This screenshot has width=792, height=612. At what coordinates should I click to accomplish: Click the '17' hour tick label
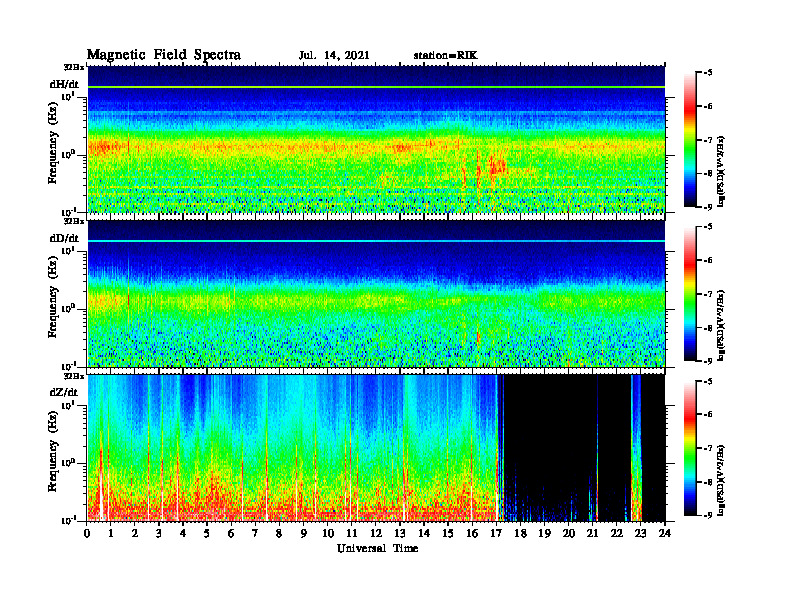(x=496, y=534)
